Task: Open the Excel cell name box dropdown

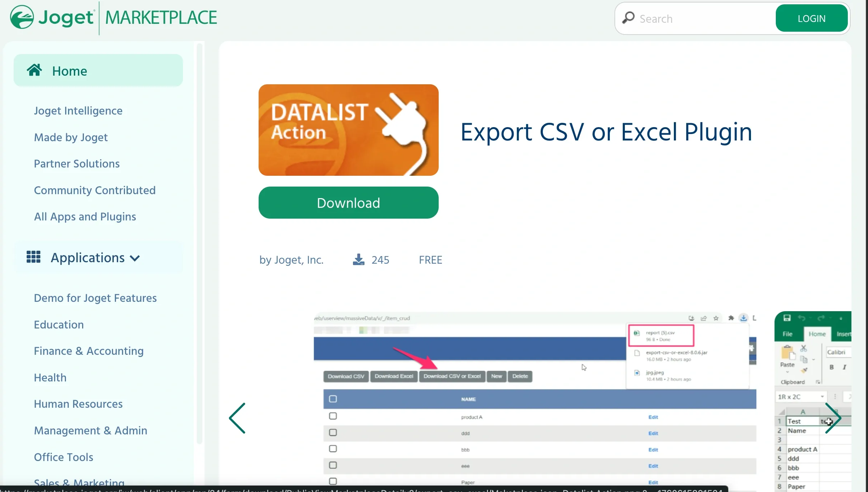Action: (822, 397)
